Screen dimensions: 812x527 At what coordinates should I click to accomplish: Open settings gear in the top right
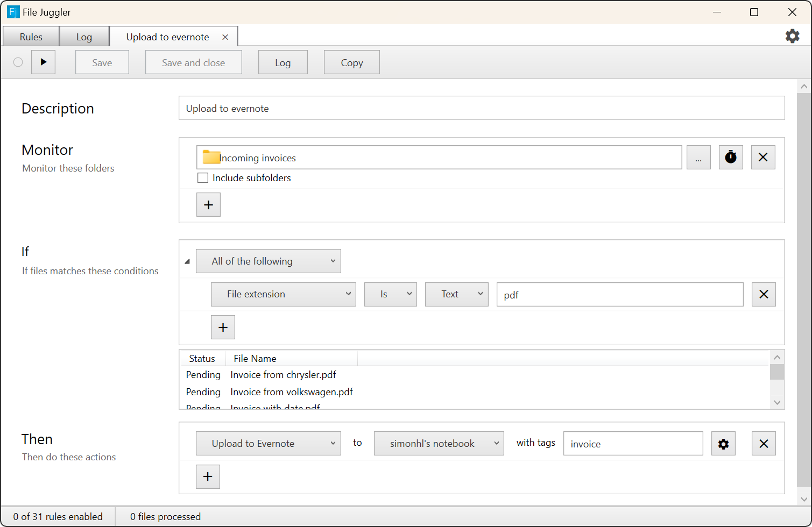click(x=792, y=36)
